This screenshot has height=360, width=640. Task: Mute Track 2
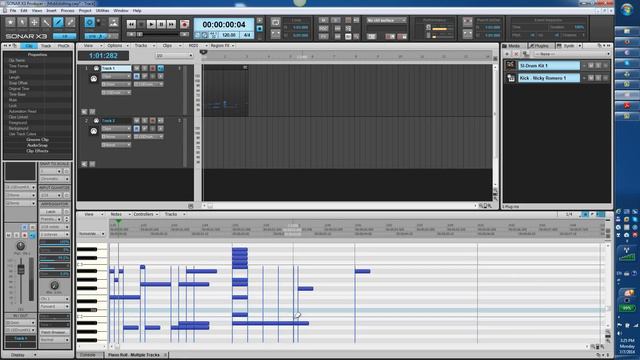(x=137, y=121)
